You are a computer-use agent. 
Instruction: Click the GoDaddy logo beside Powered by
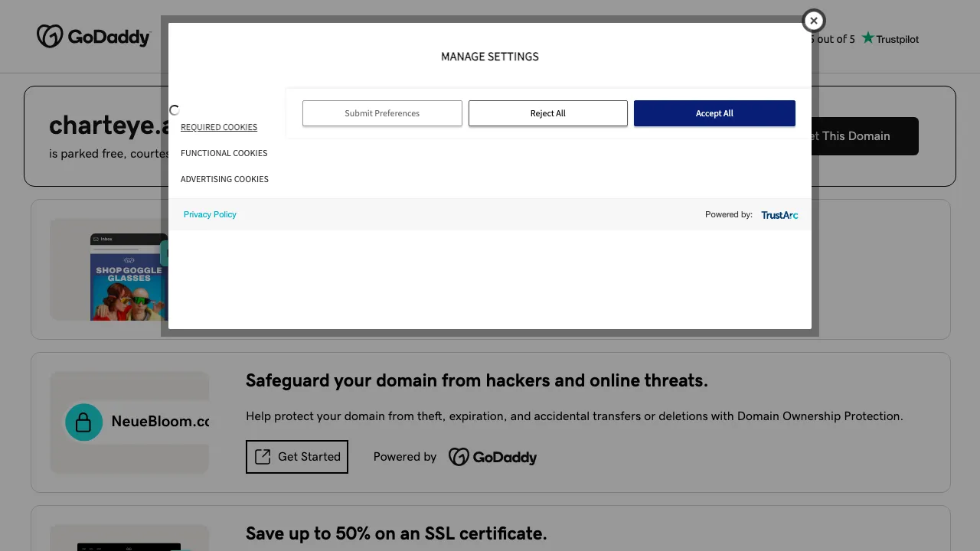tap(492, 457)
